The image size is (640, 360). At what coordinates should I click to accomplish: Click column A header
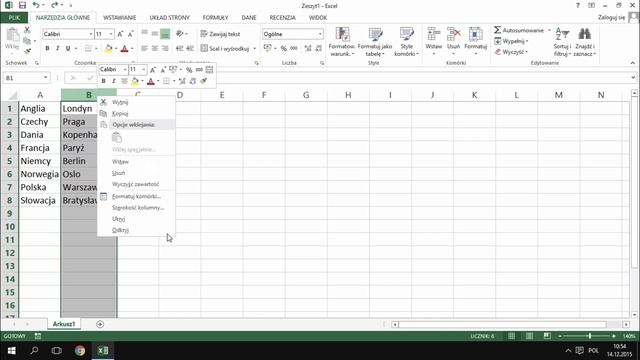coord(40,95)
